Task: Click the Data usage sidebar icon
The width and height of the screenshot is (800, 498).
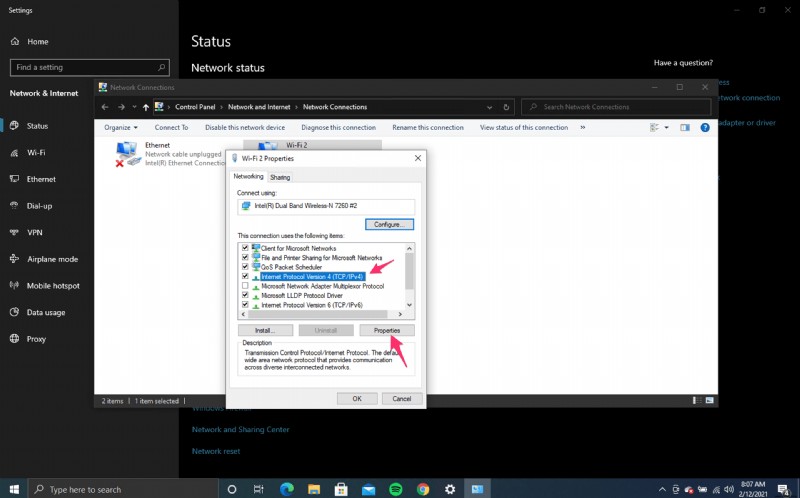Action: pos(14,312)
